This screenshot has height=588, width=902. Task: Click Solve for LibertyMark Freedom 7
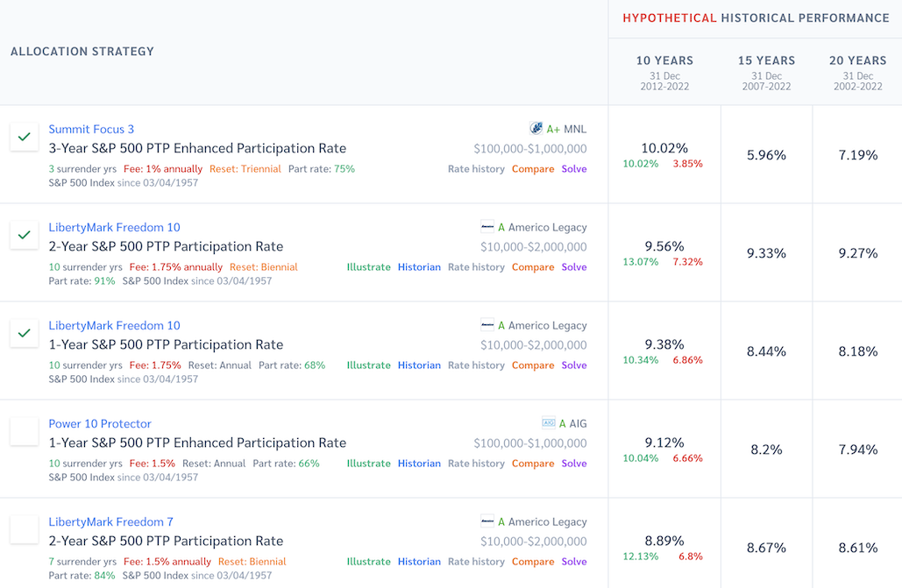click(574, 562)
